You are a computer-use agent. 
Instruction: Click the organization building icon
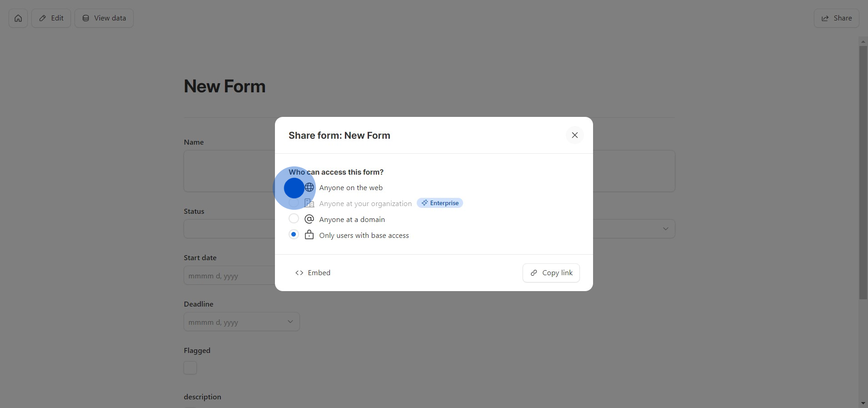pos(309,203)
